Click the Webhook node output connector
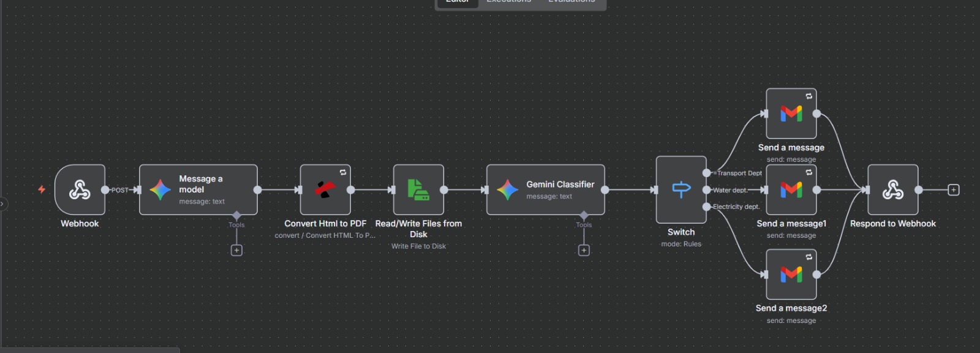This screenshot has width=980, height=353. [x=105, y=190]
